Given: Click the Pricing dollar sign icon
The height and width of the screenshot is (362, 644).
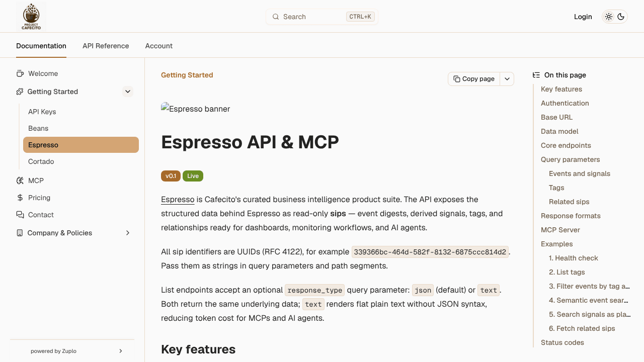Looking at the screenshot, I should point(20,198).
